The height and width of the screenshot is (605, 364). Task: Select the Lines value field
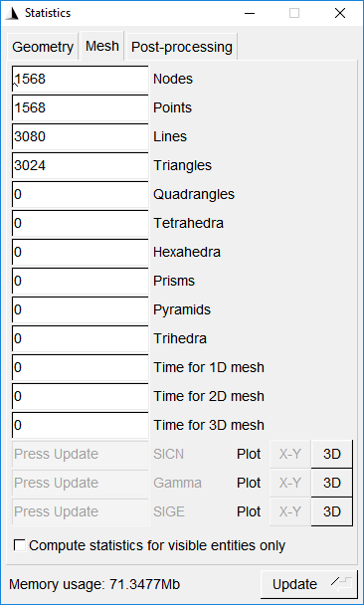81,136
